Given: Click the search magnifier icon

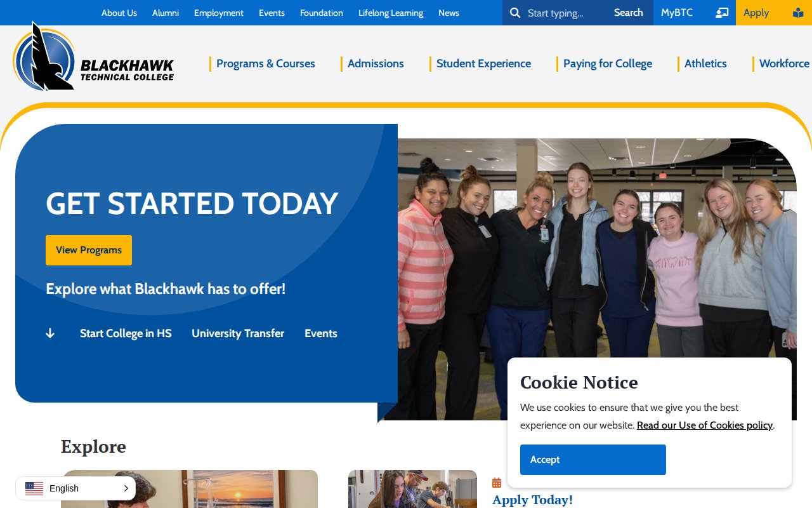Looking at the screenshot, I should [515, 13].
